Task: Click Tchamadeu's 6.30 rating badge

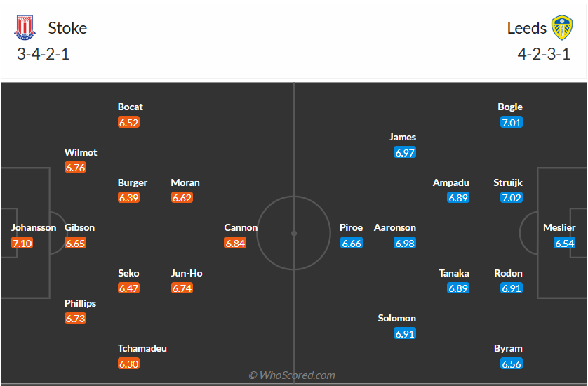Action: pyautogui.click(x=128, y=364)
